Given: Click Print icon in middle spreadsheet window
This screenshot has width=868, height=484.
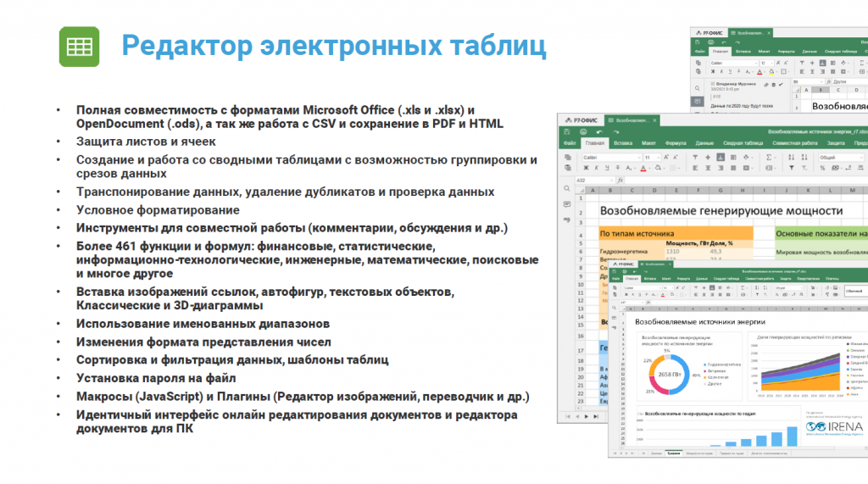Looking at the screenshot, I should 583,131.
